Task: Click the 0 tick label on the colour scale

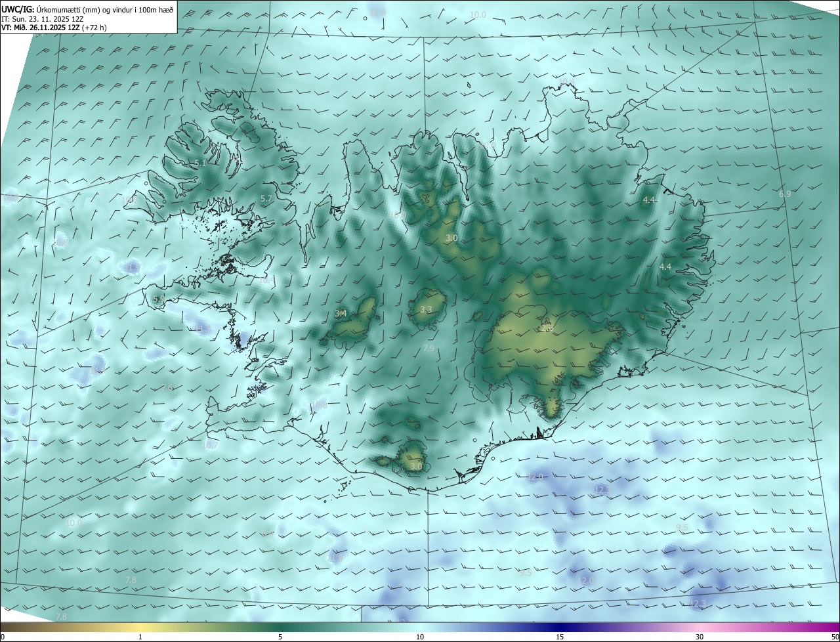Action: pos(3,637)
